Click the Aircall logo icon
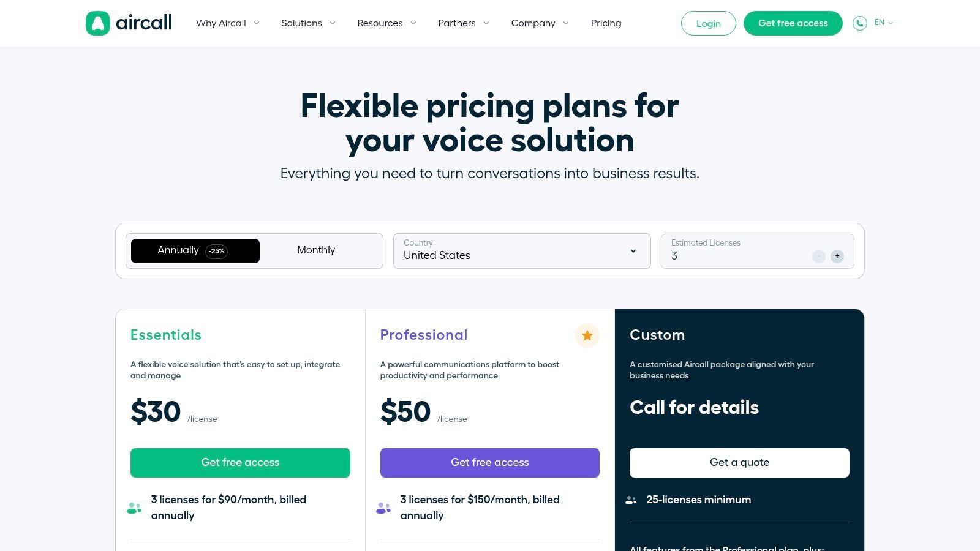 [x=98, y=23]
